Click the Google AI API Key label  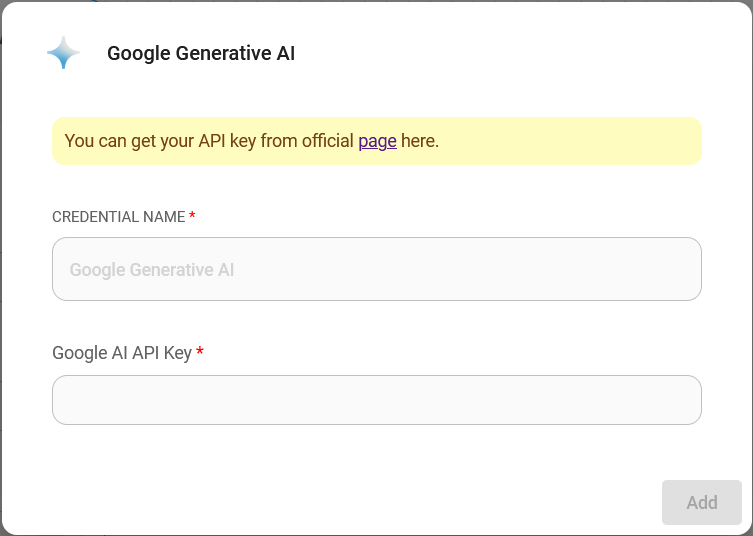[x=122, y=353]
